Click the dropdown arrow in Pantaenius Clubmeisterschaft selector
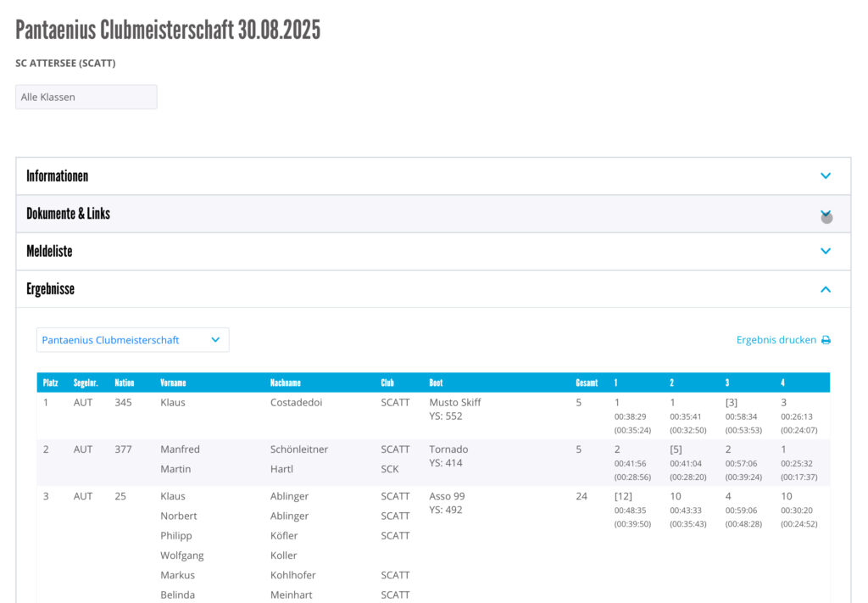 (215, 340)
